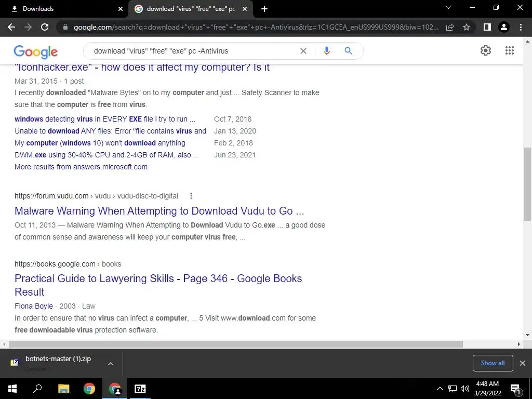Open the Chrome profile avatar
The width and height of the screenshot is (532, 399).
504,27
